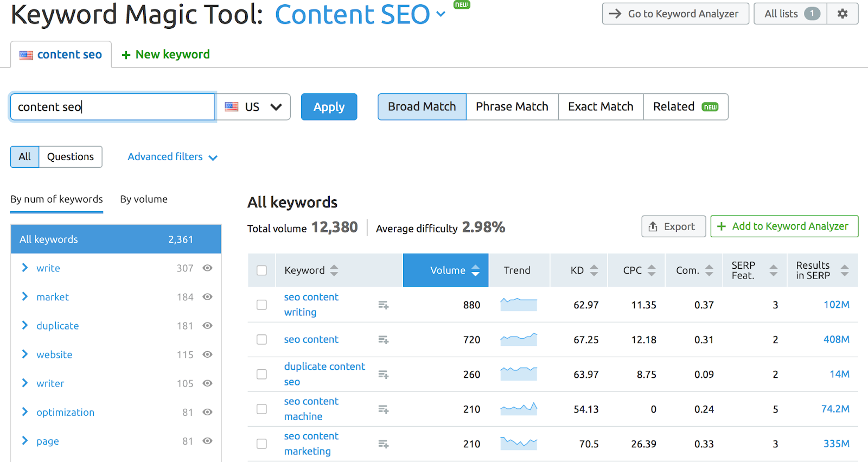Viewport: 868px width, 462px height.
Task: Check the duplicate content seo checkbox
Action: click(261, 374)
